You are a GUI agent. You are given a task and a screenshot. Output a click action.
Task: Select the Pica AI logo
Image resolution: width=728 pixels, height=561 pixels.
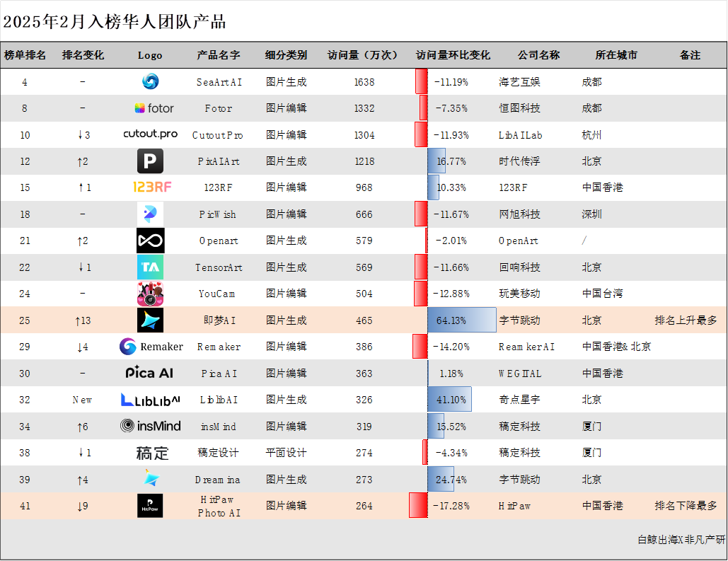click(x=149, y=373)
